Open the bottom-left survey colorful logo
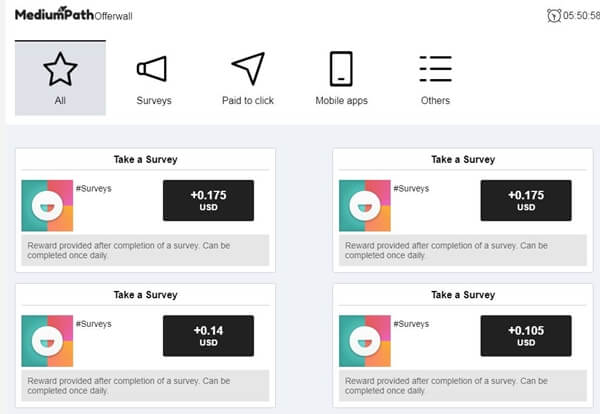Screen dimensions: 600x414 (47, 341)
